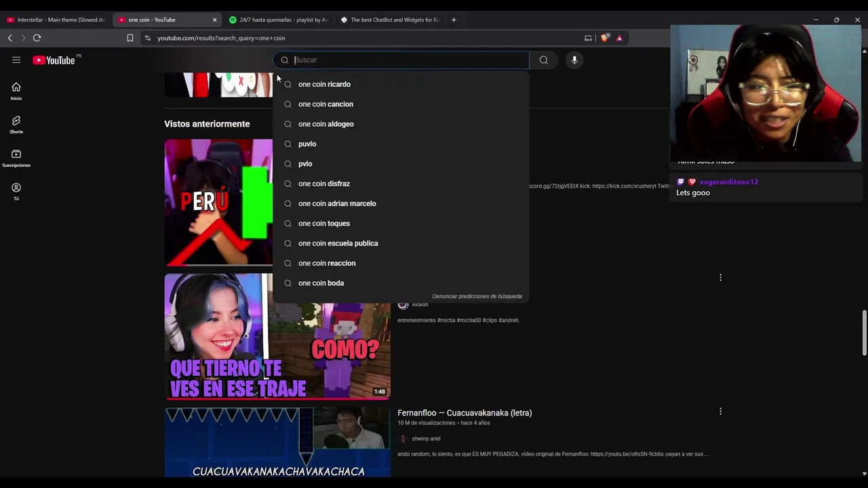Open Inicio in the sidebar
The width and height of the screenshot is (868, 488).
coord(16,91)
